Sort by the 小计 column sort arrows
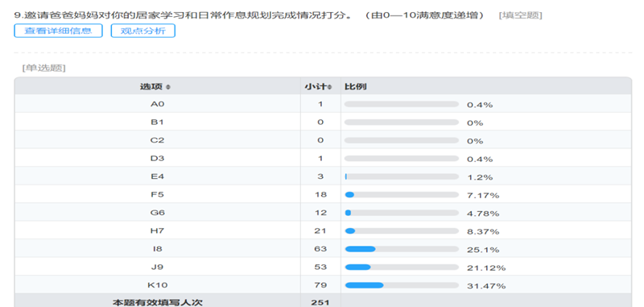 tap(329, 87)
